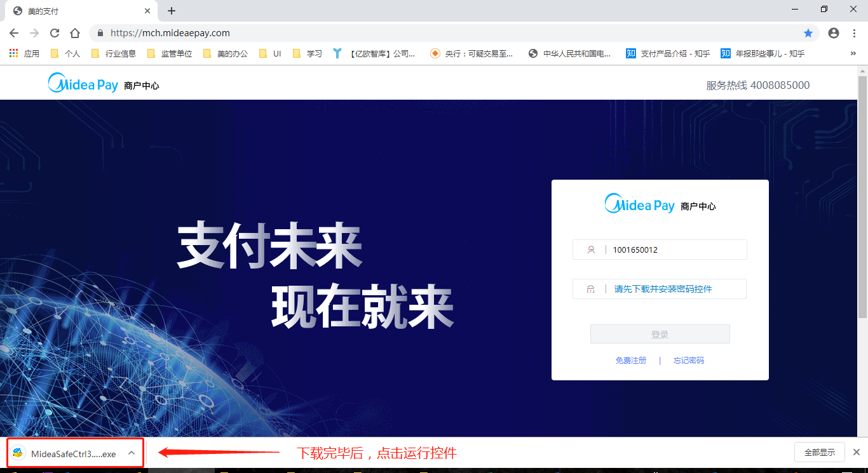Viewport: 868px width, 473px height.
Task: Open the 监管单位 bookmark folder
Action: (x=170, y=53)
